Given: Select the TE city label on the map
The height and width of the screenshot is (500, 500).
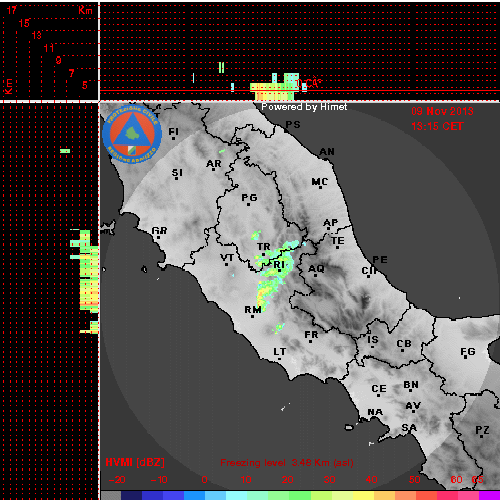Looking at the screenshot, I should pos(338,241).
